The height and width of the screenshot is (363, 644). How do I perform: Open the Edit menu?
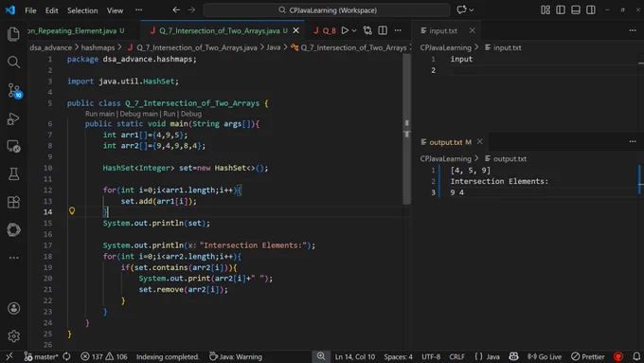[x=51, y=10]
